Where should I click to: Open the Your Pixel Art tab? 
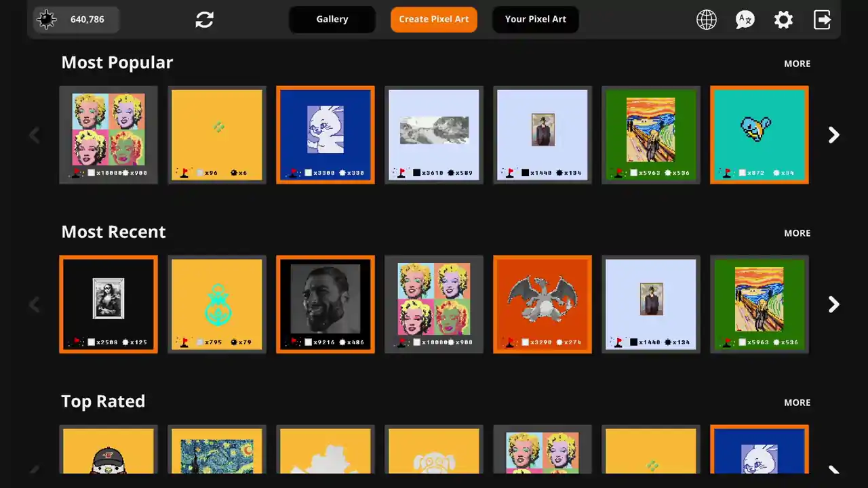[536, 20]
